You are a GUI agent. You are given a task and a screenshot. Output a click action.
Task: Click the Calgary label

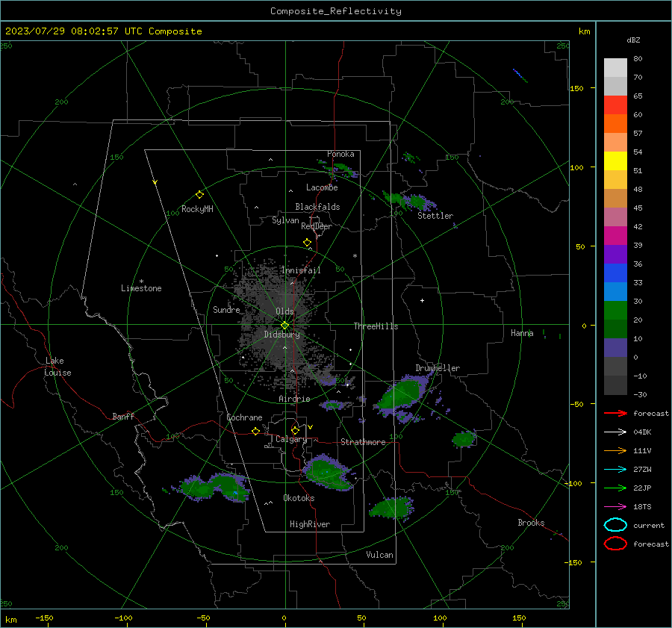[x=291, y=439]
